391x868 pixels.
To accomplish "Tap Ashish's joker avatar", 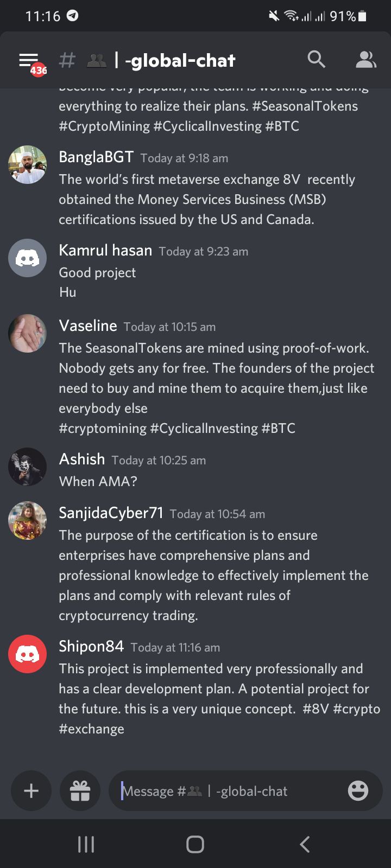I will click(27, 467).
